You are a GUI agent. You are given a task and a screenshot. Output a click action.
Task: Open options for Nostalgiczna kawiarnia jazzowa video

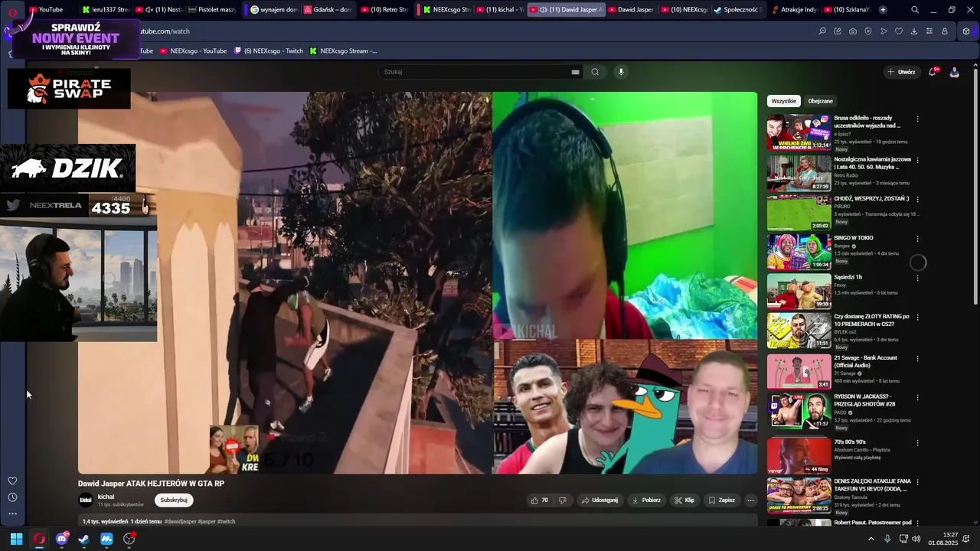[917, 160]
